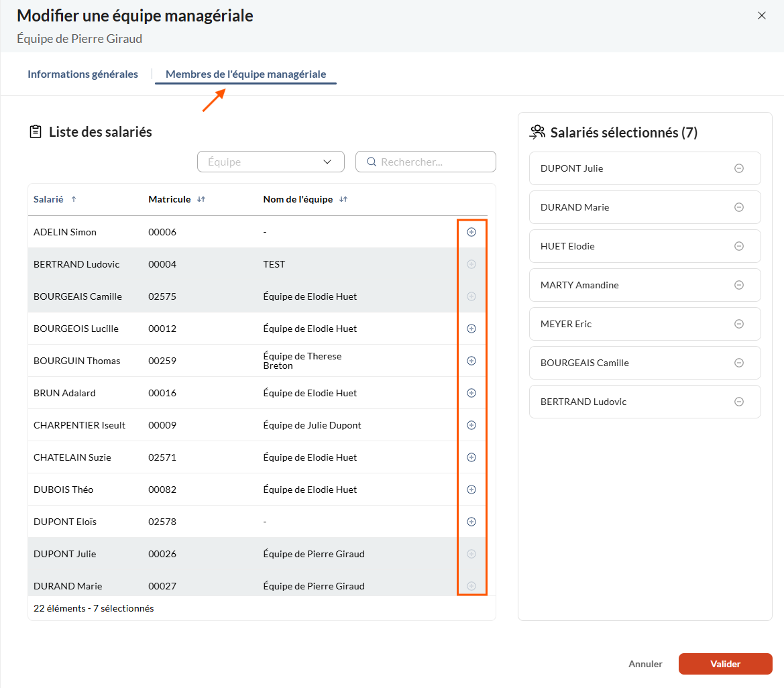Remove BERTRAND Ludovic from selected employees
This screenshot has height=688, width=784.
tap(738, 402)
